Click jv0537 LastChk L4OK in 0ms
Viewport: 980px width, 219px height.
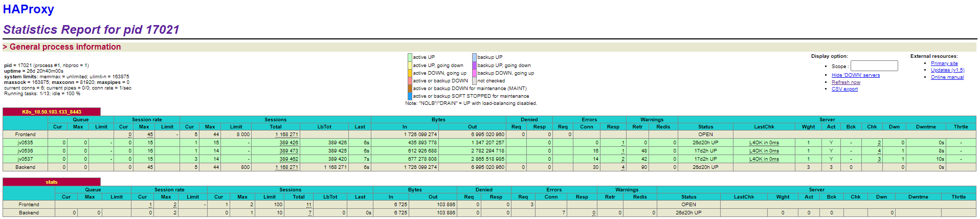pyautogui.click(x=764, y=159)
